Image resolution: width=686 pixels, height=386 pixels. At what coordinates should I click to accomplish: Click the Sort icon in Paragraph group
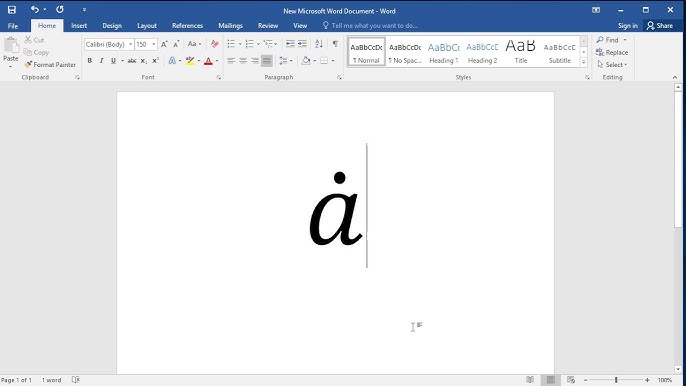tap(318, 44)
